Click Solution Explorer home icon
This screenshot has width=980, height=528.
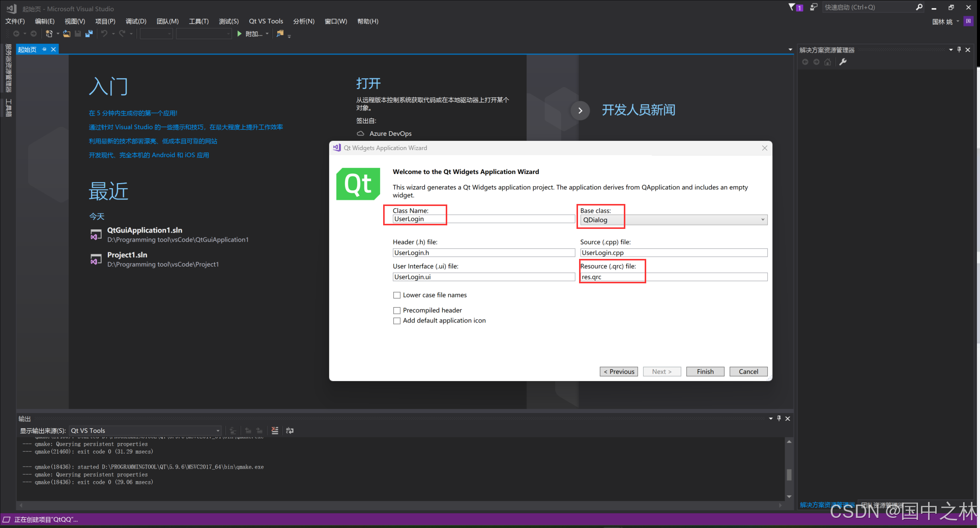coord(827,62)
